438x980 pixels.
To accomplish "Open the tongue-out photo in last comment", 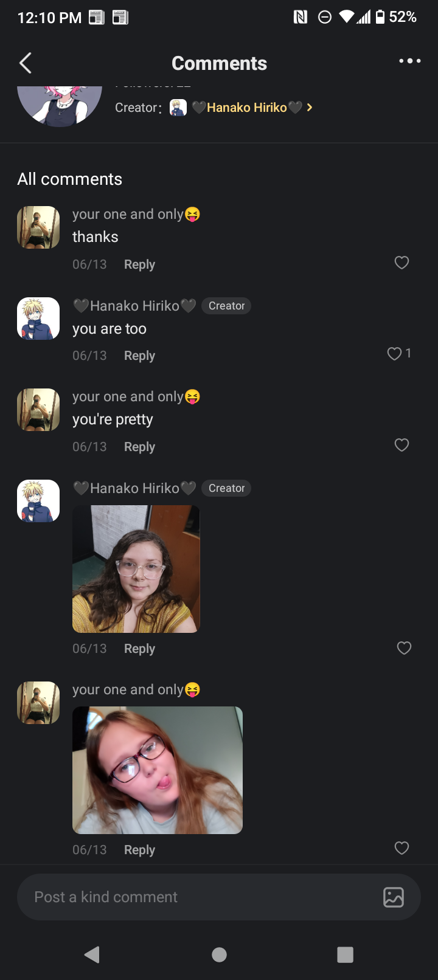I will click(x=158, y=770).
